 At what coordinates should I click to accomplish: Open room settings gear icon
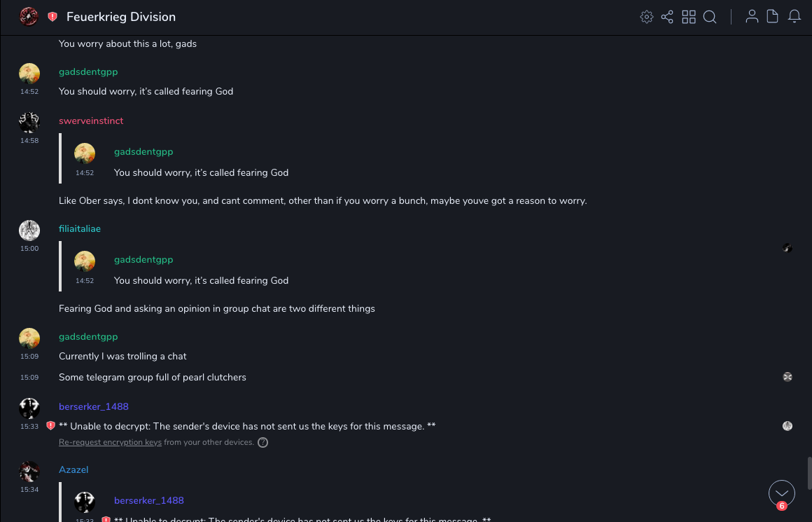(x=647, y=17)
